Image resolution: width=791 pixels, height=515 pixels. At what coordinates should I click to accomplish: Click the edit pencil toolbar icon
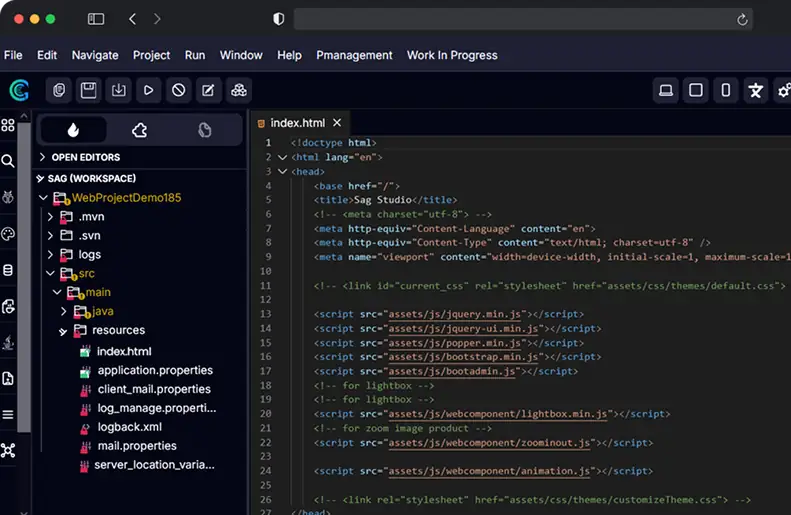pos(208,90)
